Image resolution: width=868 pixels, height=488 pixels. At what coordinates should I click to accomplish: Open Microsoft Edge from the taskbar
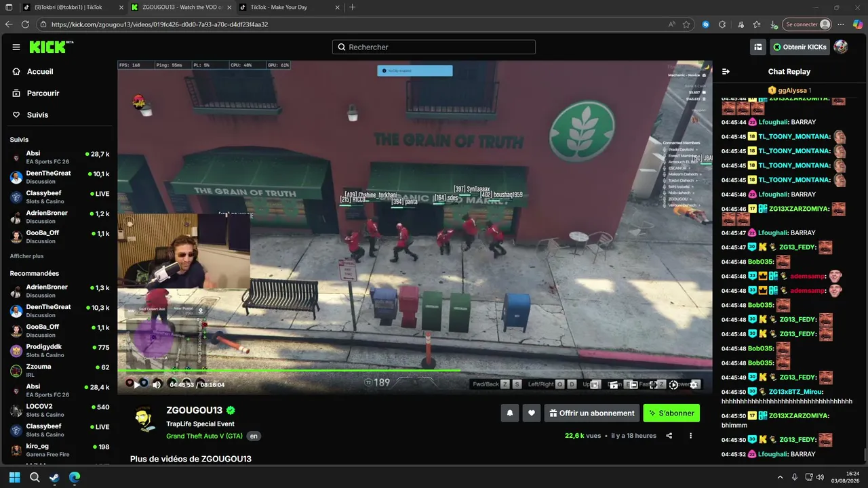pyautogui.click(x=74, y=477)
